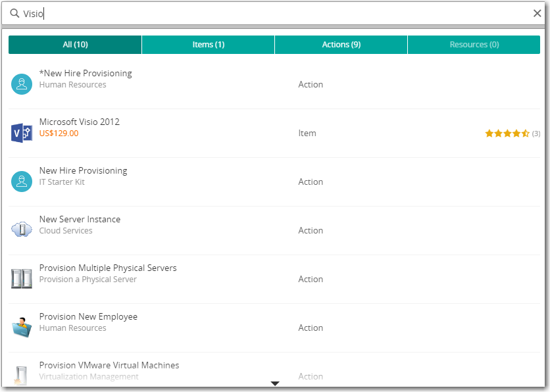
Task: Click the New Server Instance cloud icon
Action: (x=22, y=230)
